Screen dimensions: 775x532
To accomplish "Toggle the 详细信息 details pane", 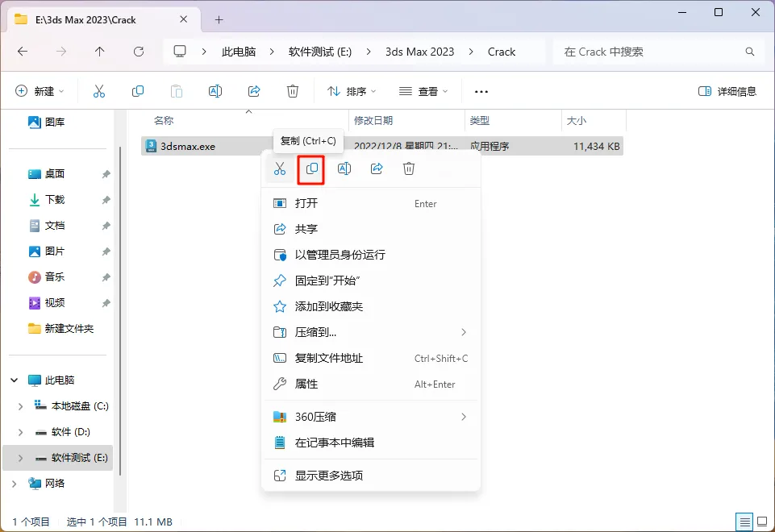I will point(727,91).
